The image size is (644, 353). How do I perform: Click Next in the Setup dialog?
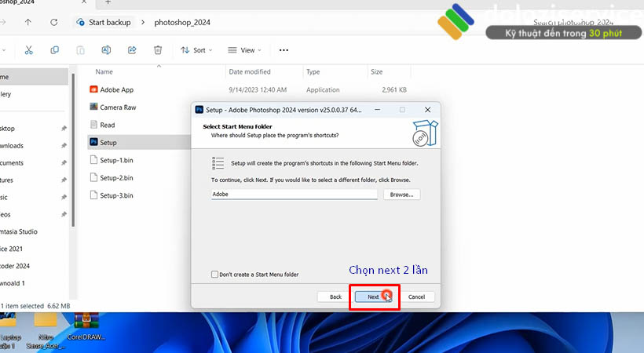(x=373, y=297)
